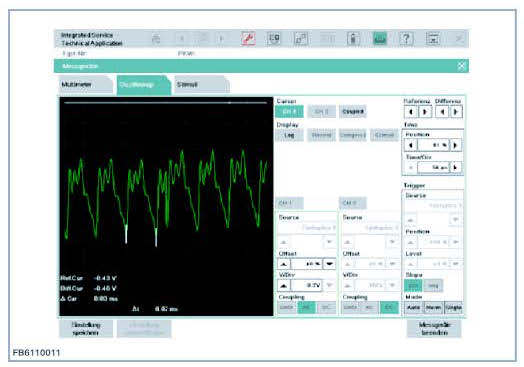Select cursor channel CH 1 toggle

[x=289, y=111]
